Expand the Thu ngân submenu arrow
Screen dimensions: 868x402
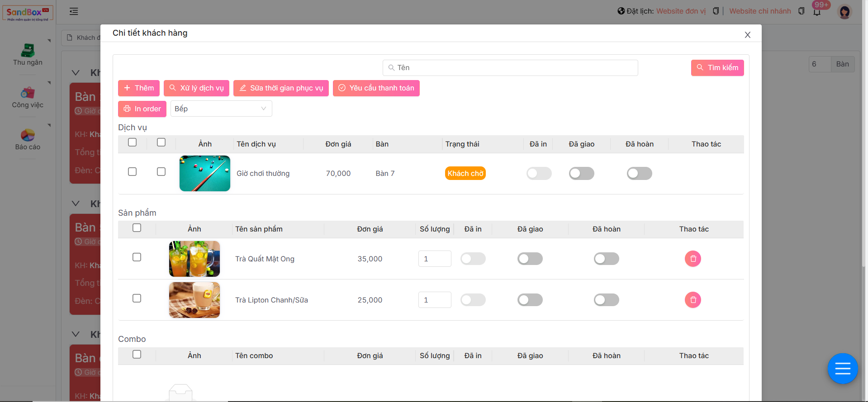49,41
